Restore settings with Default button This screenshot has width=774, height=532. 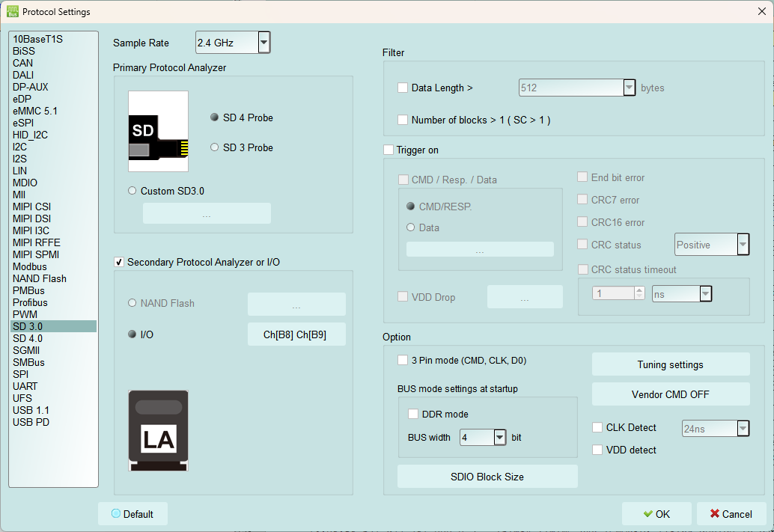pos(132,514)
